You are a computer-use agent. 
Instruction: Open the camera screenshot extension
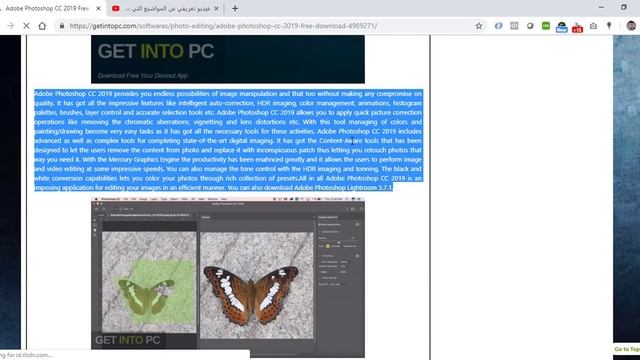tap(593, 26)
